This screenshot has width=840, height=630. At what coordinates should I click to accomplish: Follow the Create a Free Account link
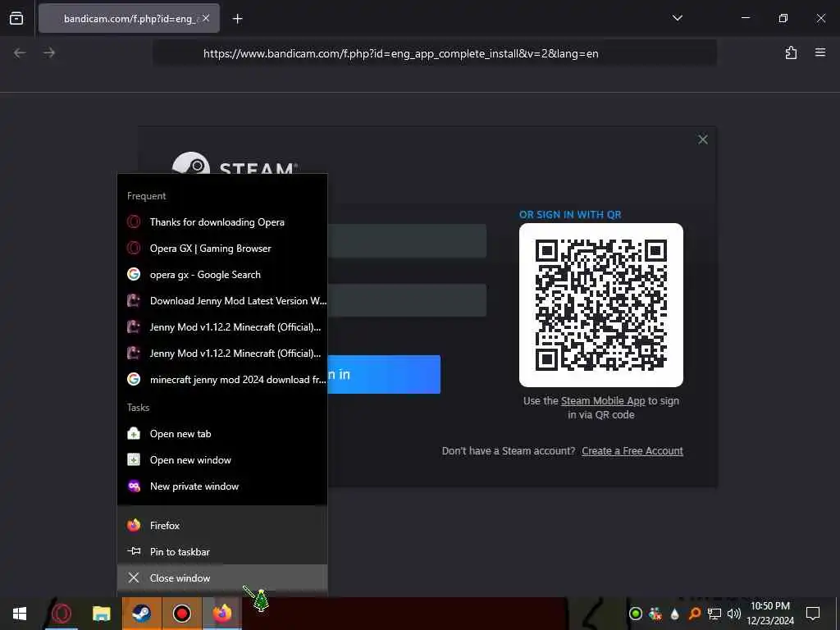(x=632, y=451)
